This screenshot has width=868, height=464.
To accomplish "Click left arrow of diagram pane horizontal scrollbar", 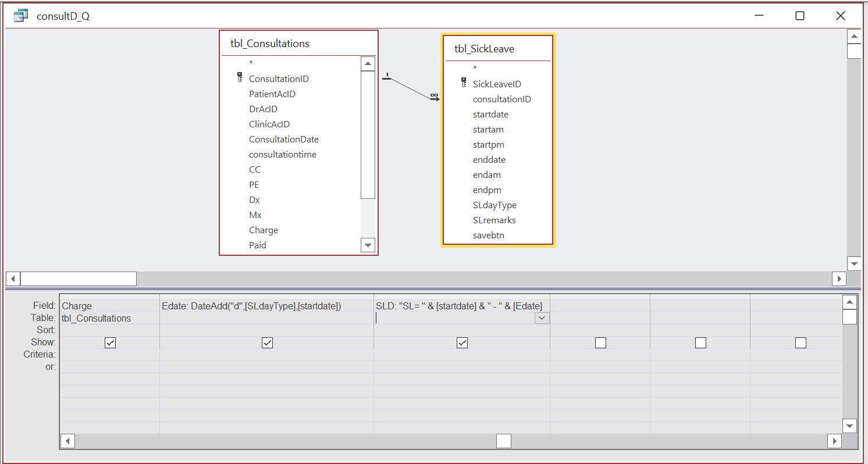I will pyautogui.click(x=13, y=279).
